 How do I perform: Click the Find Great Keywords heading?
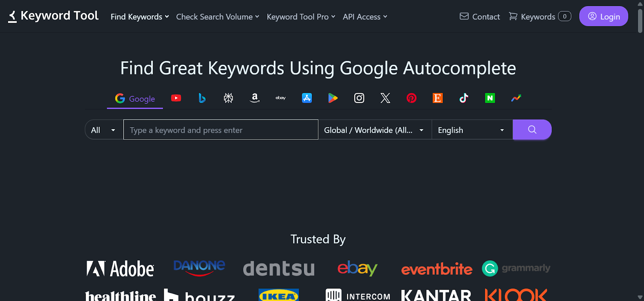coord(318,68)
